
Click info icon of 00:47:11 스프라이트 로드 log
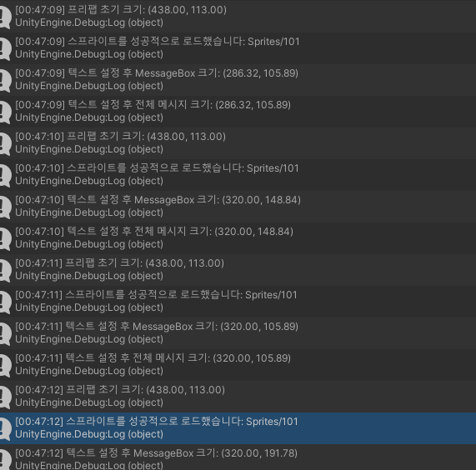(5, 302)
